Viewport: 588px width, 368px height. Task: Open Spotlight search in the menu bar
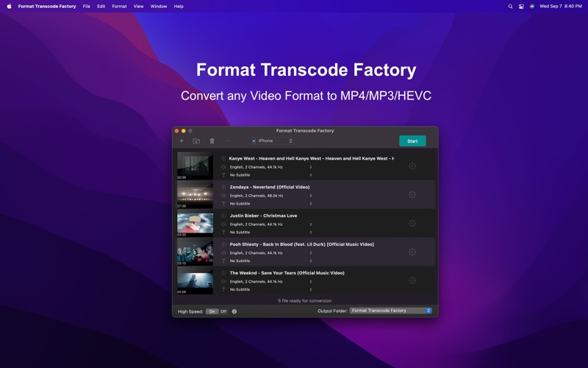pyautogui.click(x=510, y=6)
